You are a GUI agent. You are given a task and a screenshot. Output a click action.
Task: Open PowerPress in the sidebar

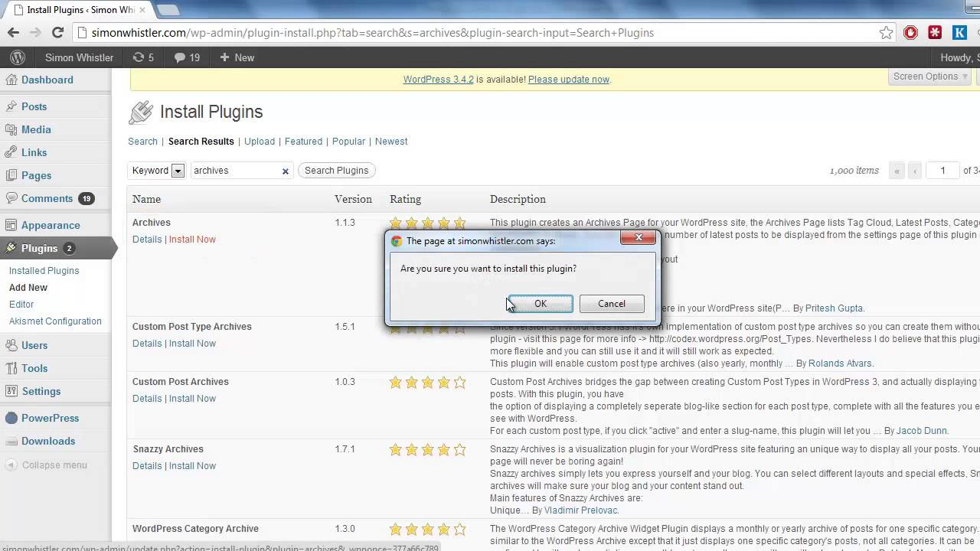(x=50, y=418)
